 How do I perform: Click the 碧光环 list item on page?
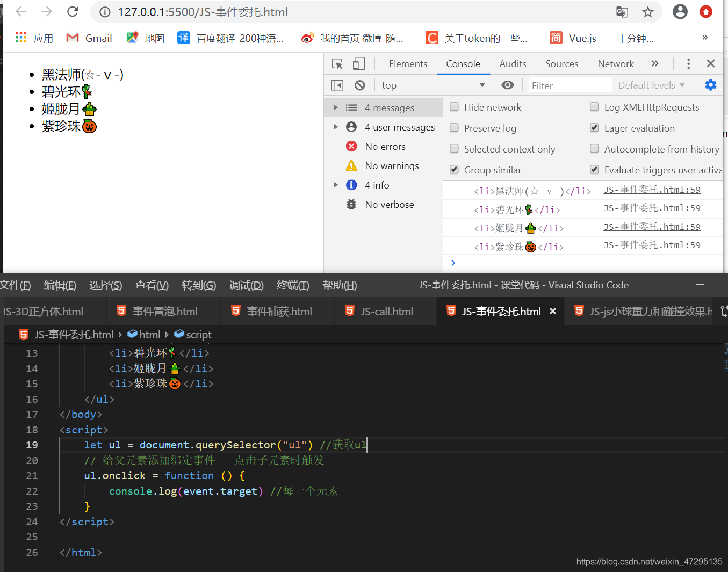tap(67, 92)
